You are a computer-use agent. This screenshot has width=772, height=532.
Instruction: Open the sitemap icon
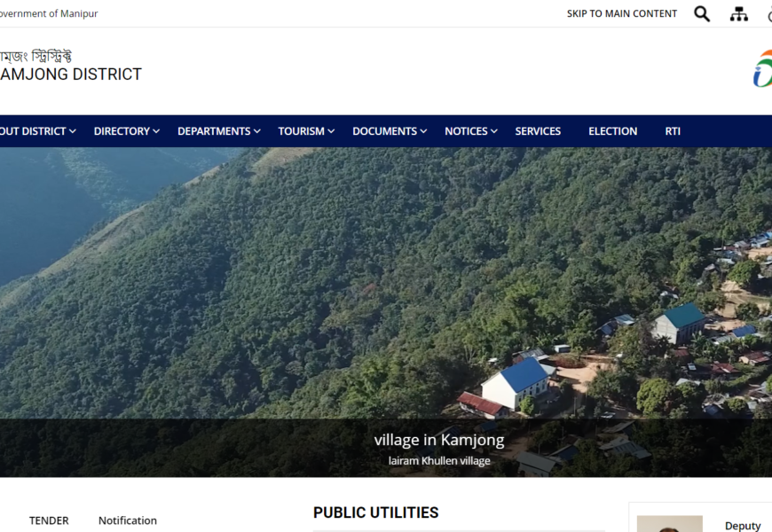click(x=738, y=14)
